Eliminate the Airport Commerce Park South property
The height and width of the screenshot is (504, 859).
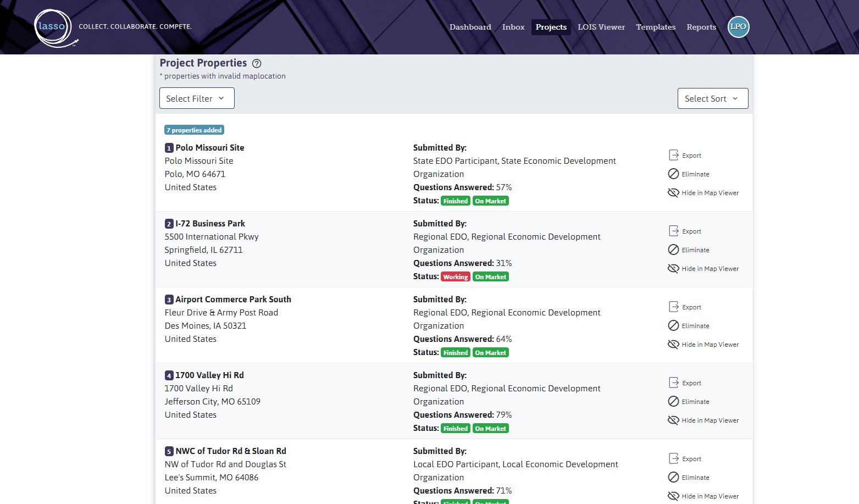pos(688,325)
